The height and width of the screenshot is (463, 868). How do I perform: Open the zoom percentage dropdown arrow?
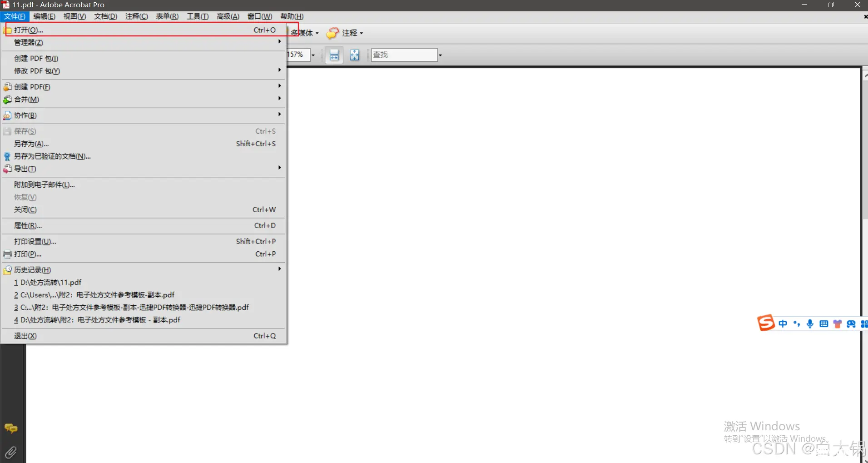click(313, 55)
